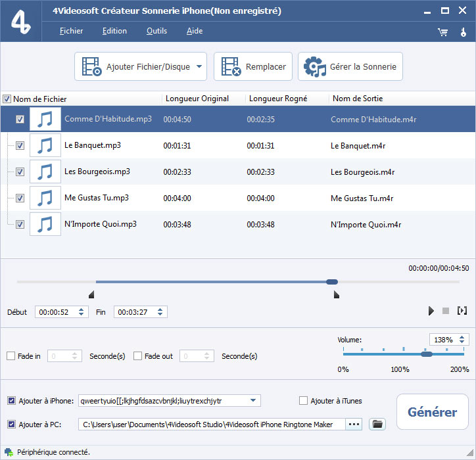Open output folder with folder icon
476x460 pixels.
coord(377,425)
